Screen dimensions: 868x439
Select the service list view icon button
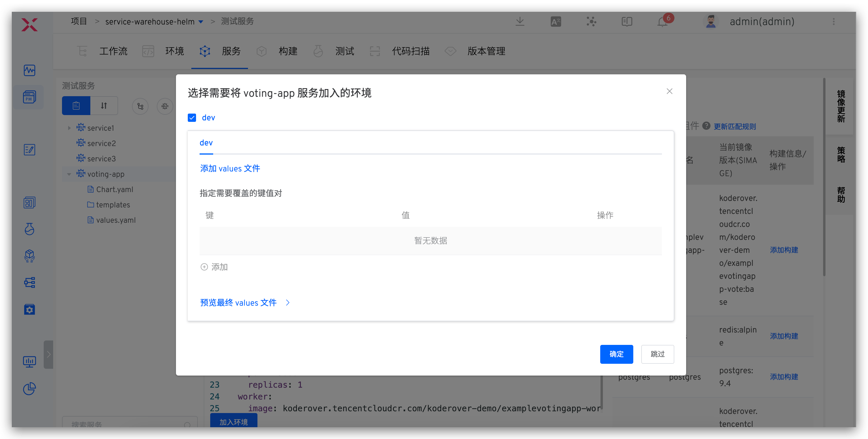click(76, 106)
